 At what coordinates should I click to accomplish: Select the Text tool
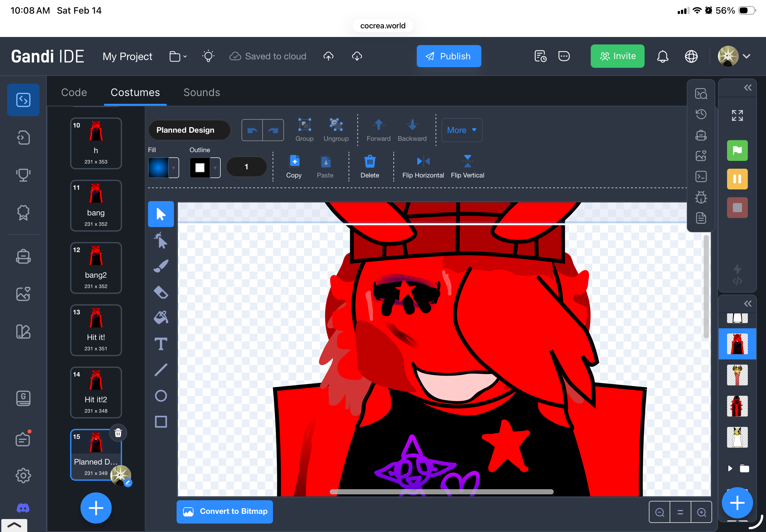(x=161, y=344)
